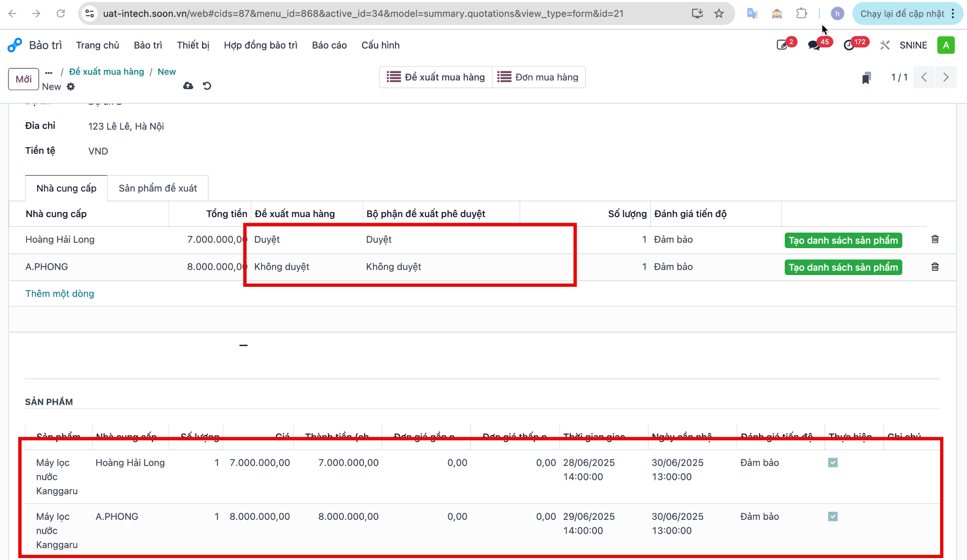Click Đề xuất mua hàng breadcrumb link
Image resolution: width=967 pixels, height=560 pixels.
106,72
